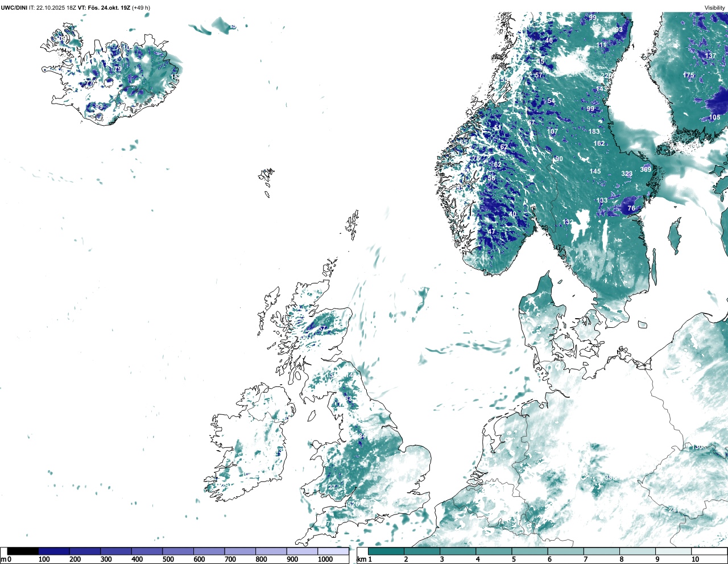Click the '1000' legend tick label
This screenshot has width=728, height=564.
tap(325, 559)
